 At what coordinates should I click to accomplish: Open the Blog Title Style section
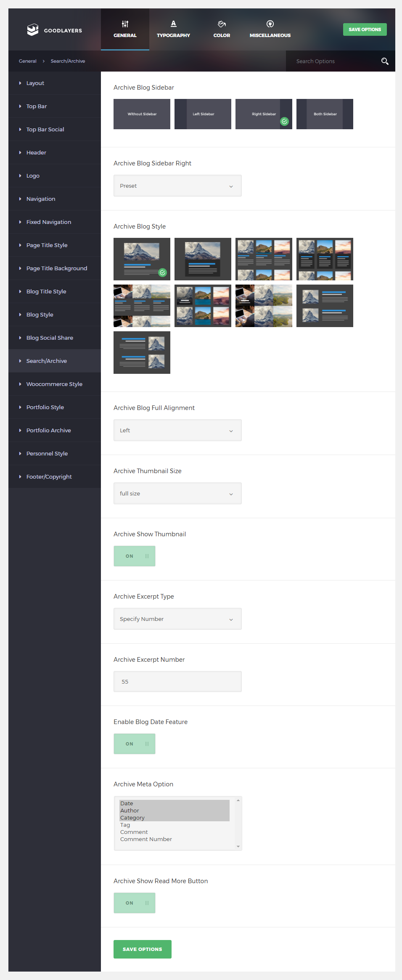[x=55, y=291]
